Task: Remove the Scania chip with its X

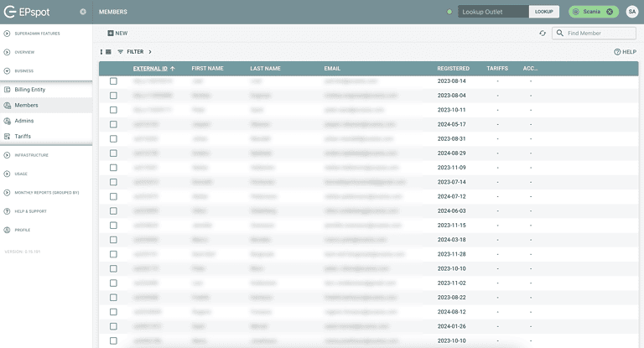Action: tap(610, 12)
